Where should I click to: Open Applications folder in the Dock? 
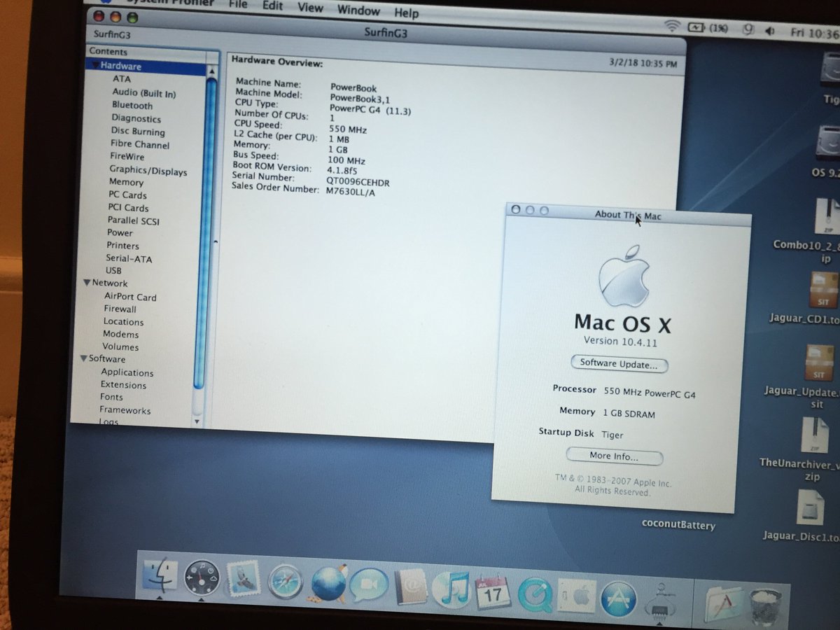722,603
